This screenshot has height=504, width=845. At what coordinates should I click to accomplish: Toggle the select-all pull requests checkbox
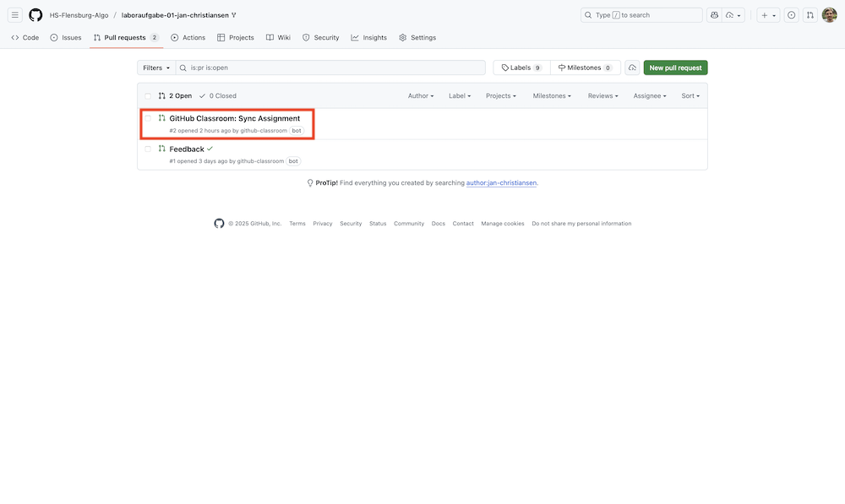tap(148, 96)
